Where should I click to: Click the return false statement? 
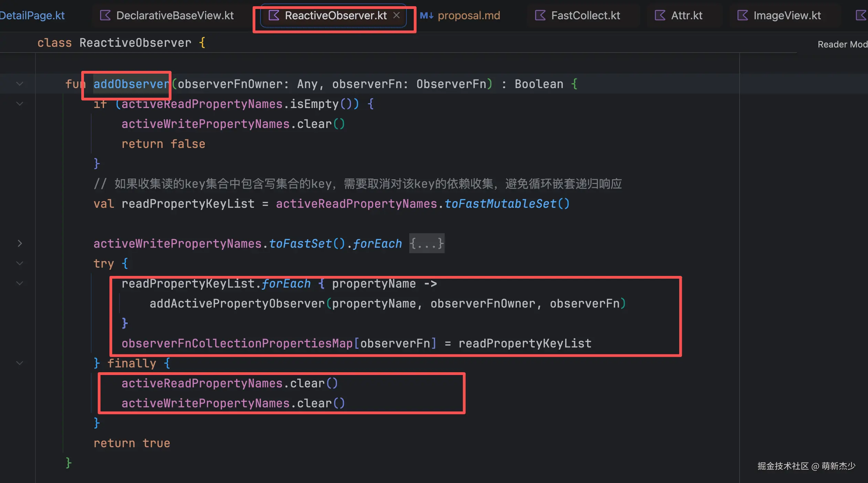pos(163,144)
